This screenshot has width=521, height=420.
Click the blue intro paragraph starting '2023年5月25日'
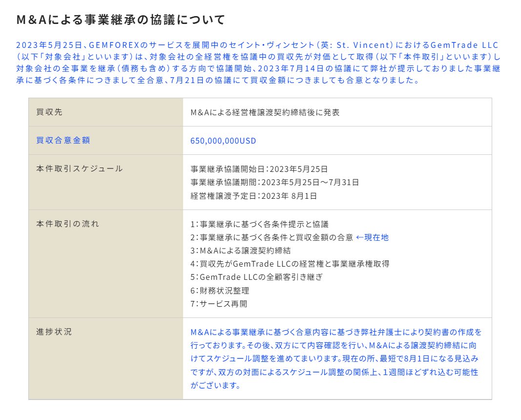pos(258,63)
